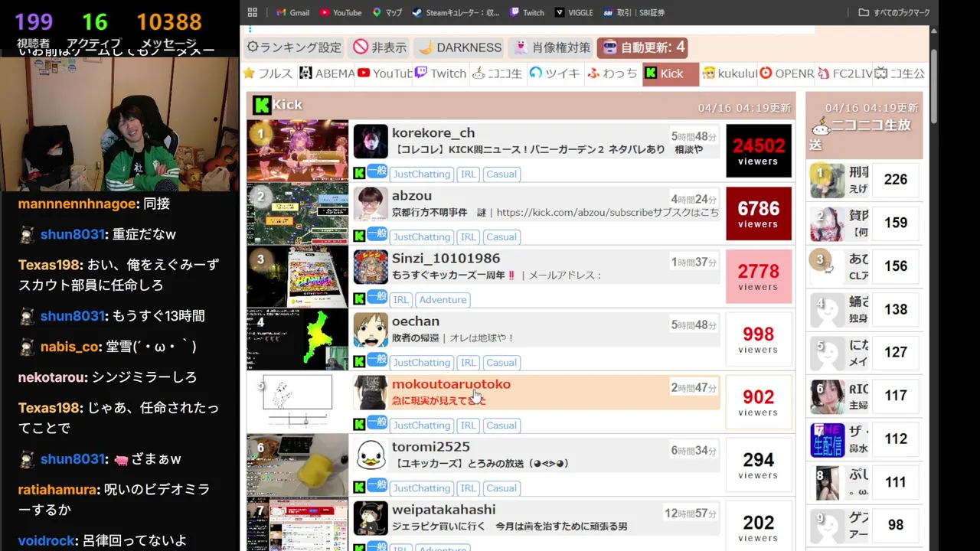Click the streamer webcam overlay
This screenshot has height=551, width=980.
coord(119,124)
